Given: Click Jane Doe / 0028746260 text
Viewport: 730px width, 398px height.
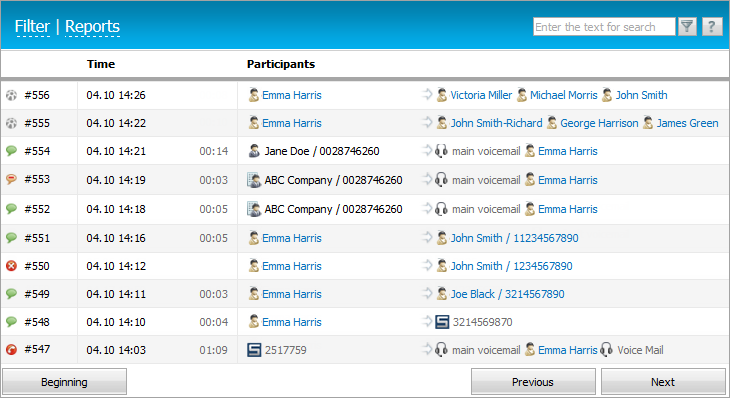Looking at the screenshot, I should click(x=322, y=151).
